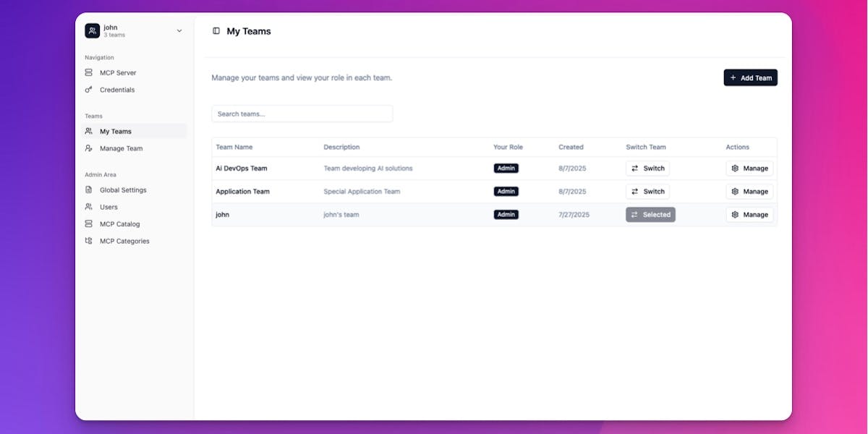Screen dimensions: 868x434
Task: Open the MCP Catalog server icon
Action: [x=89, y=224]
